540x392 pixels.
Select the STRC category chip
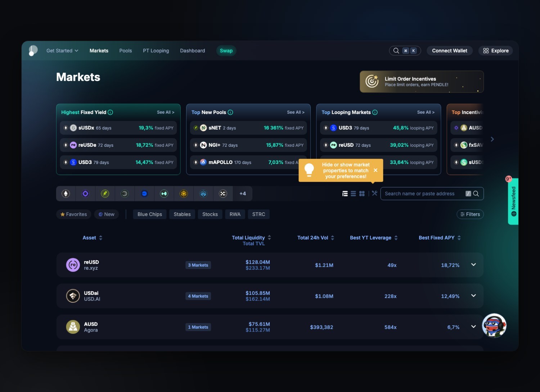coord(259,214)
